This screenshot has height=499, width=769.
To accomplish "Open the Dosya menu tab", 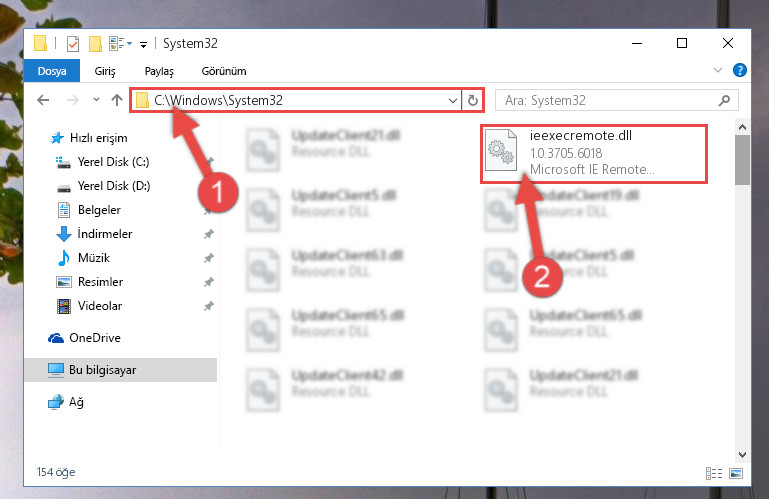I will 52,71.
